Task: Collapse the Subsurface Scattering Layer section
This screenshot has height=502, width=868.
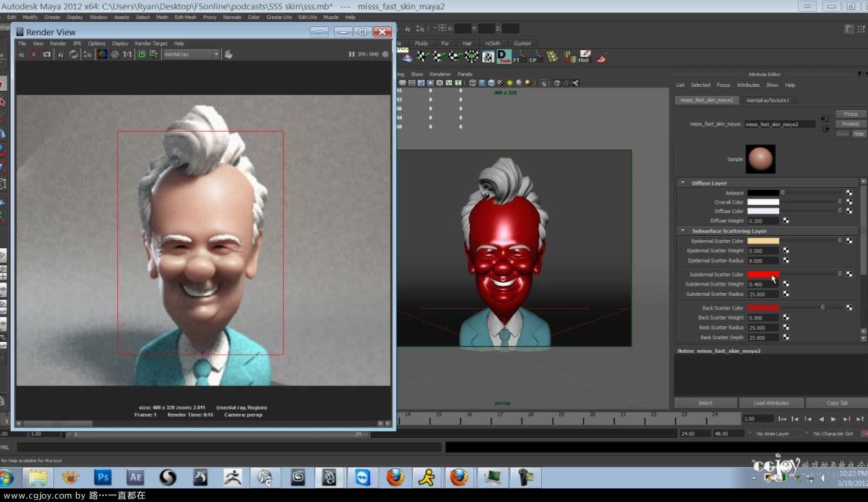Action: pyautogui.click(x=683, y=231)
